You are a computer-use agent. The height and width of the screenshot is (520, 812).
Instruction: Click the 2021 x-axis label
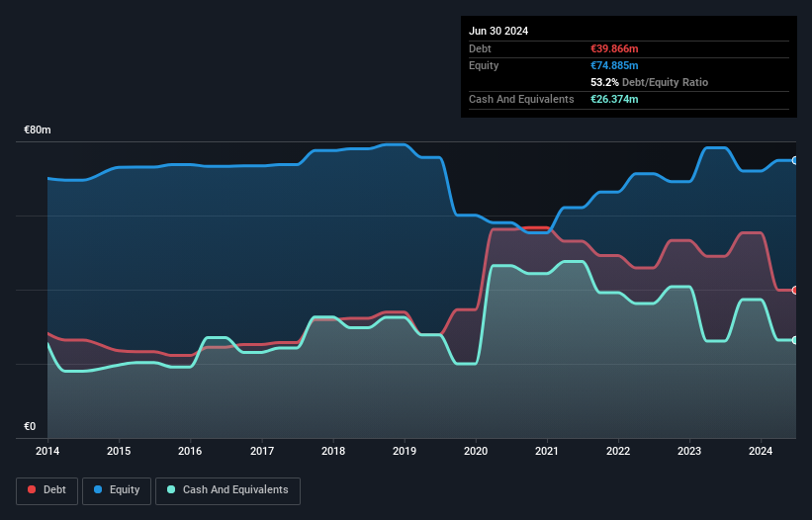[547, 451]
